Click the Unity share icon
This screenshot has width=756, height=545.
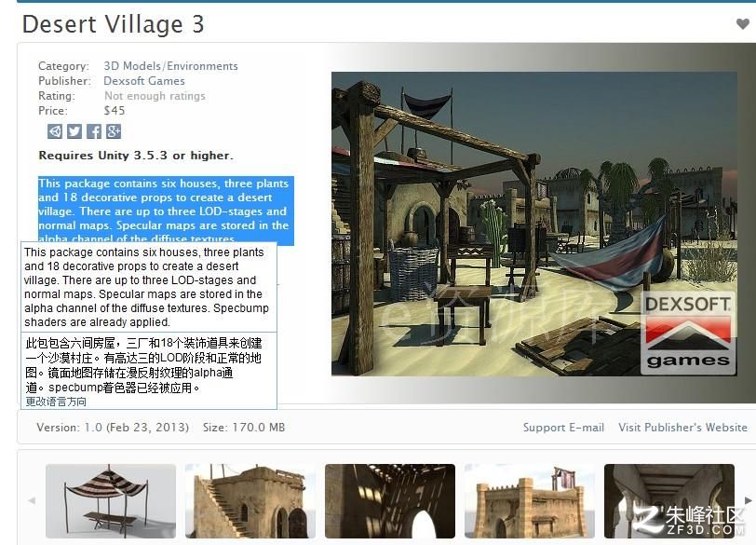(x=55, y=131)
